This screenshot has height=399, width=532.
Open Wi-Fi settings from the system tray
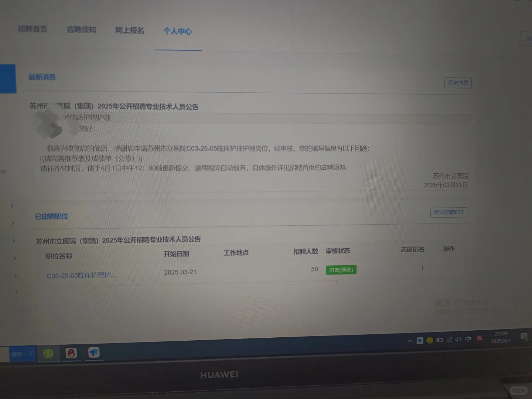449,341
